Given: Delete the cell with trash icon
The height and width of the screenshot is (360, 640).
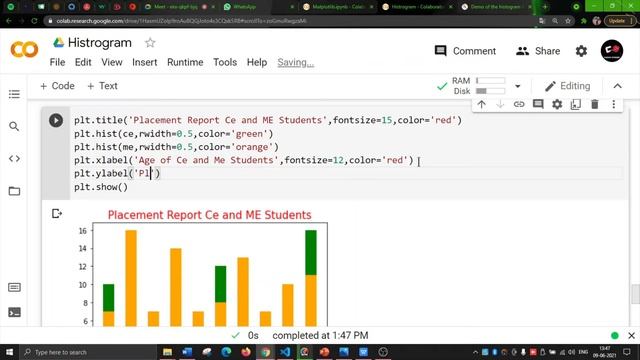Looking at the screenshot, I should pyautogui.click(x=595, y=104).
